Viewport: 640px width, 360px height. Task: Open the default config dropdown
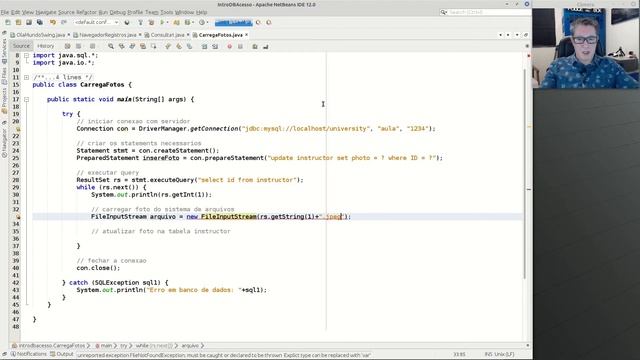click(96, 22)
